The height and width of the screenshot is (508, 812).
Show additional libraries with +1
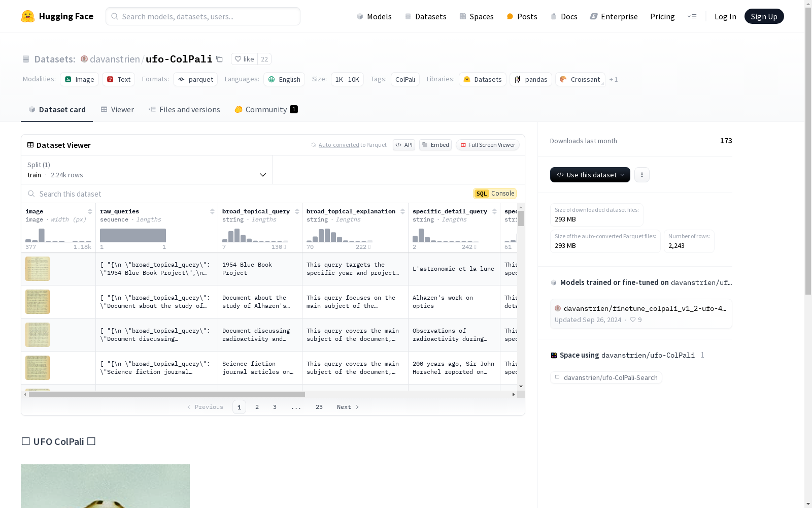614,79
